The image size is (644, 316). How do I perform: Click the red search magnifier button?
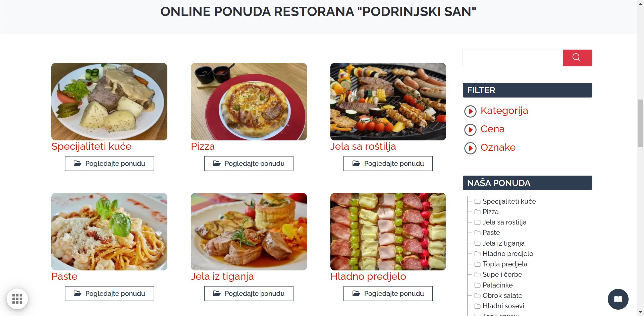tap(577, 58)
